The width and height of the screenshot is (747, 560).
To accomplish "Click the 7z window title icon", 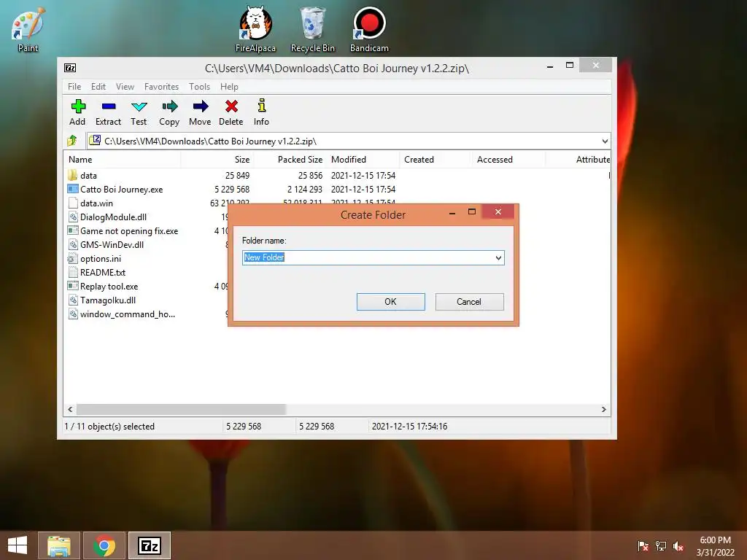I will pos(70,68).
